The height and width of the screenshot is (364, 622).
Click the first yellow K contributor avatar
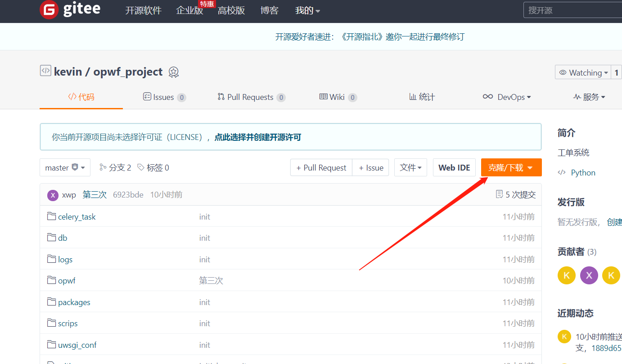pyautogui.click(x=567, y=275)
